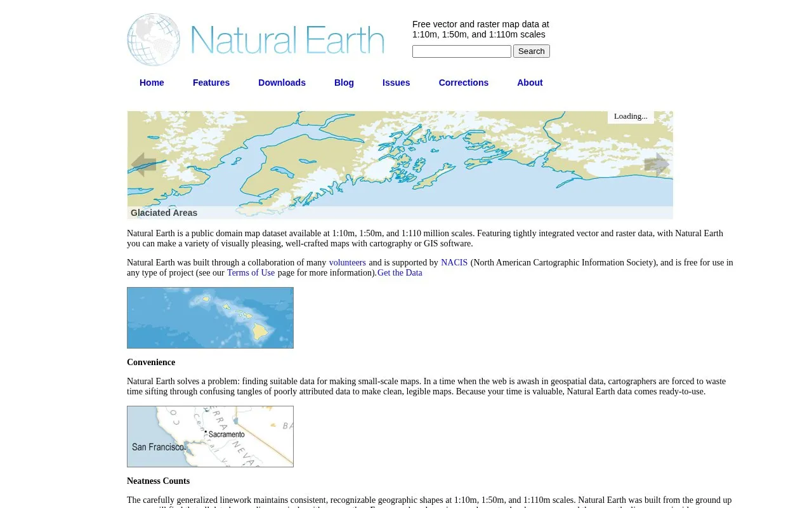The height and width of the screenshot is (508, 812).
Task: Open the Corrections menu item
Action: 464,83
